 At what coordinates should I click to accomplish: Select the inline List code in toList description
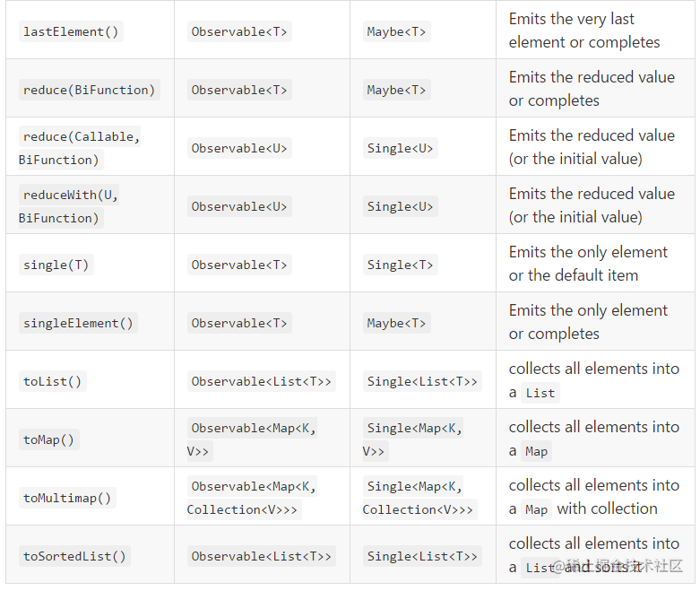pyautogui.click(x=540, y=393)
